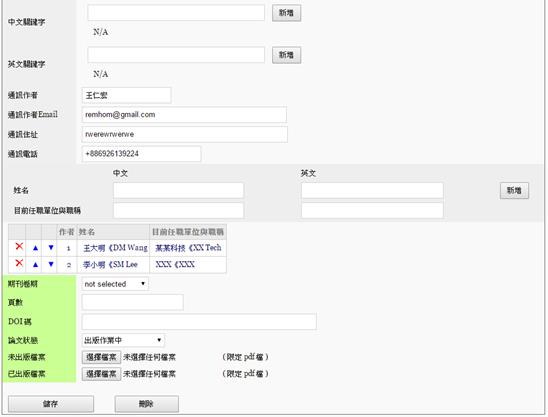Viewport: 548px width, 417px height.
Task: Open the 期刊卷期 'not selected' dropdown
Action: (x=115, y=284)
